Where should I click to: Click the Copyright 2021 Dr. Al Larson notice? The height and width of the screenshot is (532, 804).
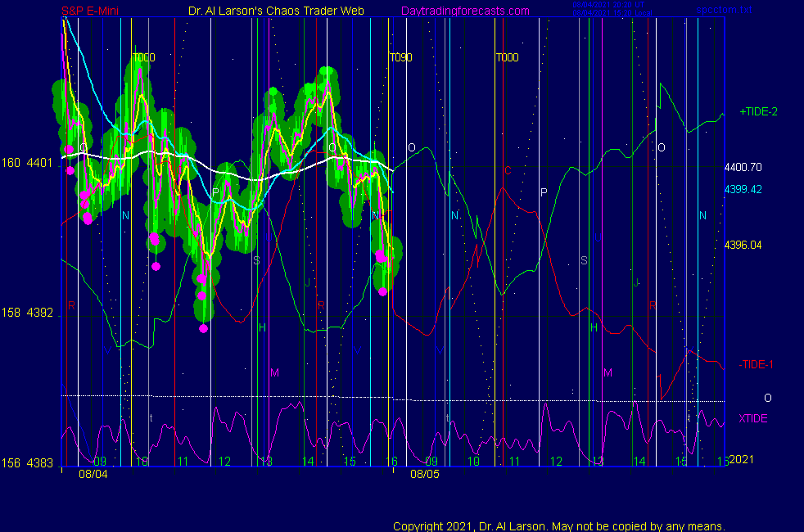coord(559,526)
